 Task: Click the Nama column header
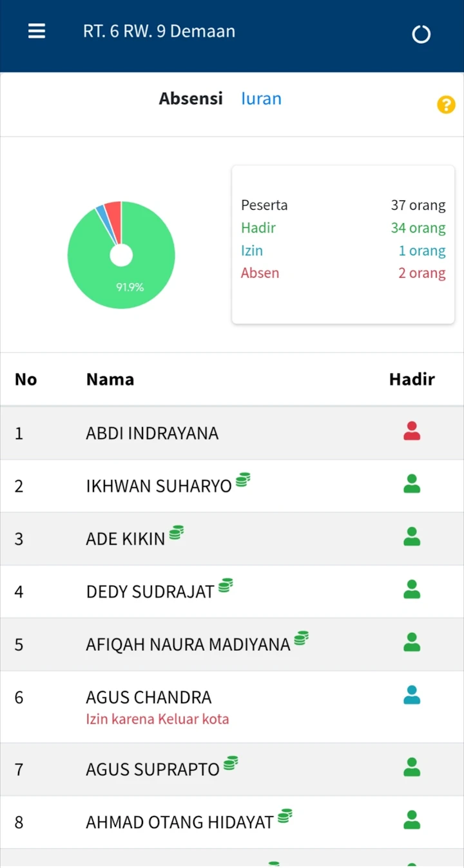pos(110,380)
